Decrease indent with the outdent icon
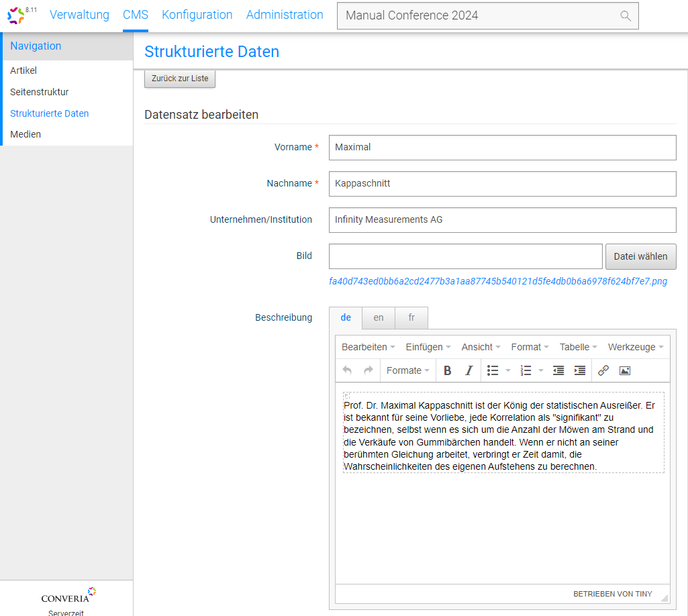The width and height of the screenshot is (688, 616). click(558, 370)
